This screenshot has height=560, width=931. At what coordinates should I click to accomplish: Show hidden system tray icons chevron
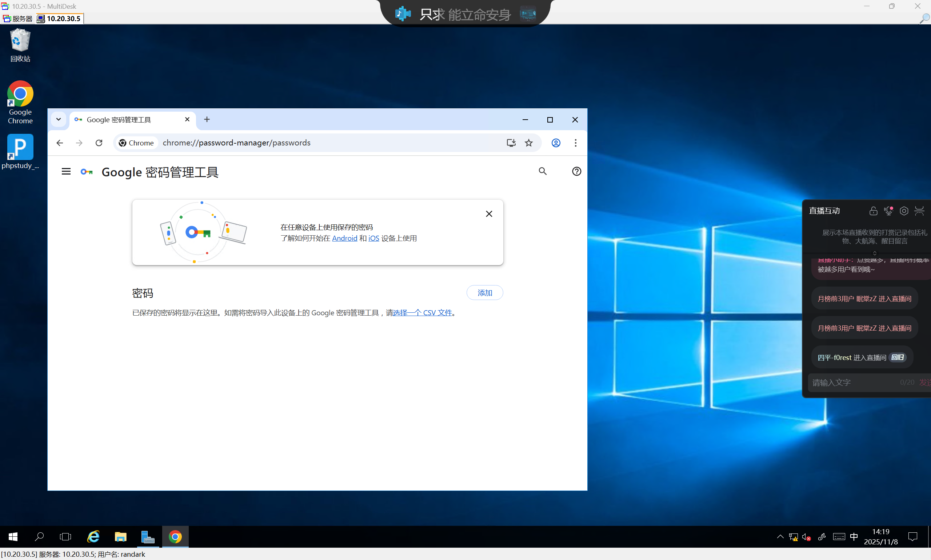(780, 537)
